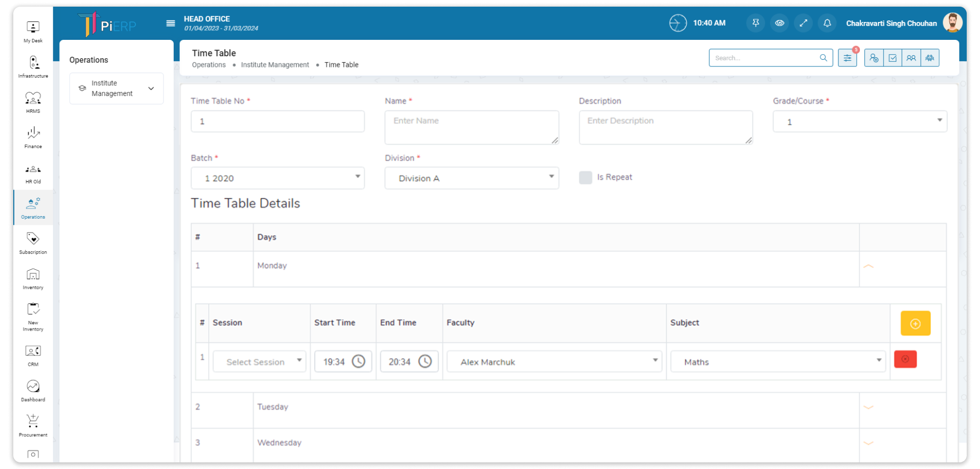The image size is (980, 469).
Task: Click the Start Time clock icon
Action: coord(359,362)
